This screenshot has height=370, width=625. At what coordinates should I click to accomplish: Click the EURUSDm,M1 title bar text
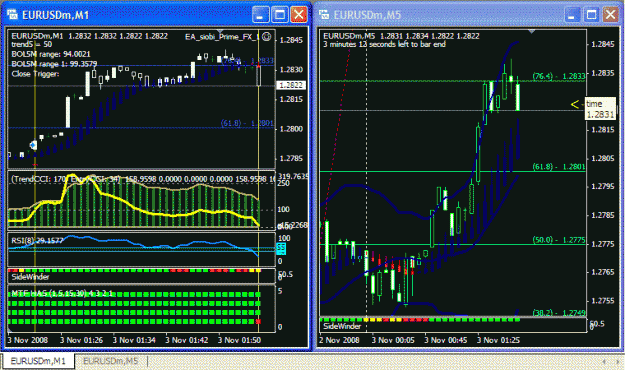55,15
